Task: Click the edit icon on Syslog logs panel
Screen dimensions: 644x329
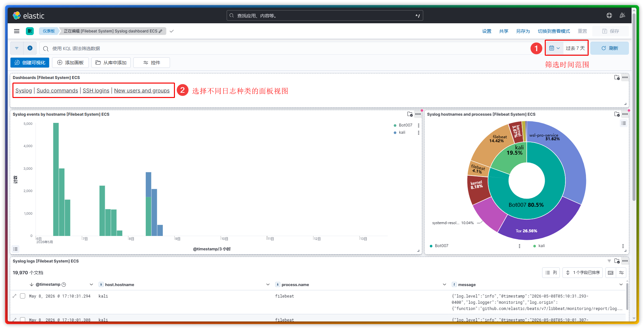Action: click(617, 261)
